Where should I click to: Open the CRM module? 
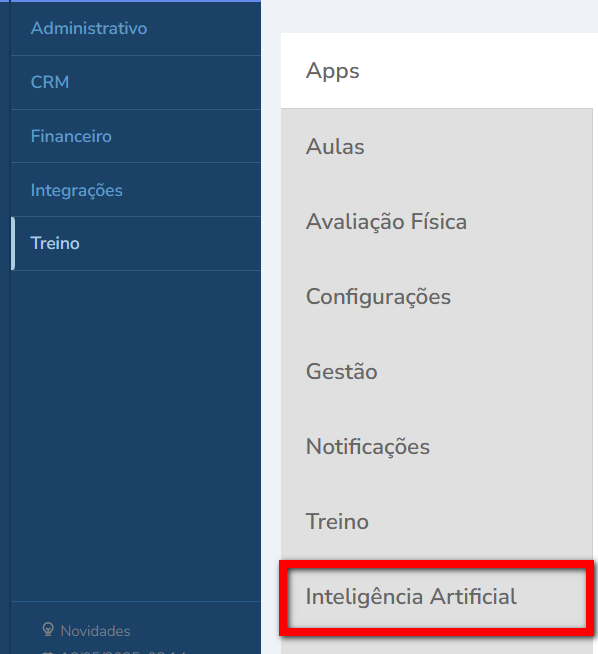(50, 82)
